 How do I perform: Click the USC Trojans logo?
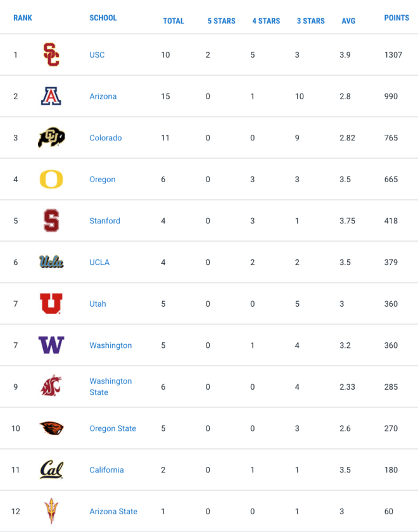click(x=51, y=54)
